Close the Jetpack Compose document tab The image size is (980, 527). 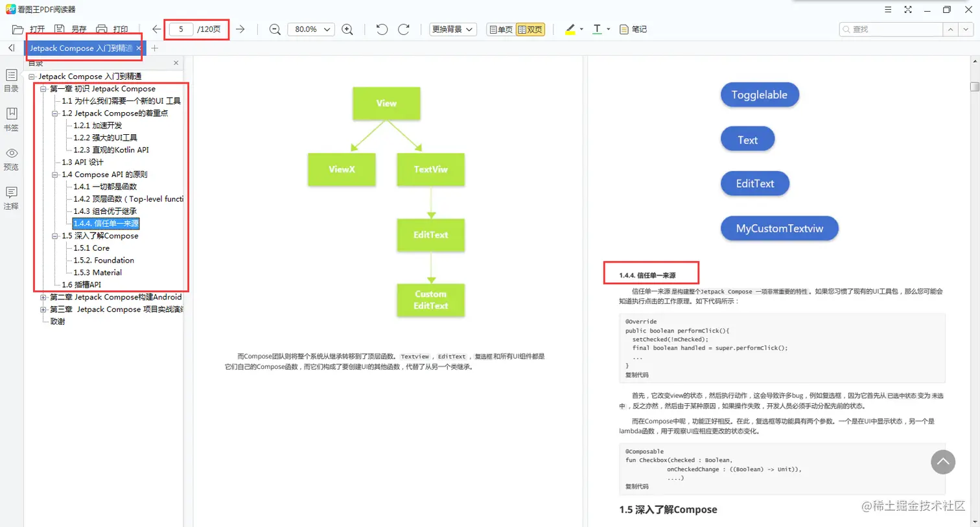139,48
